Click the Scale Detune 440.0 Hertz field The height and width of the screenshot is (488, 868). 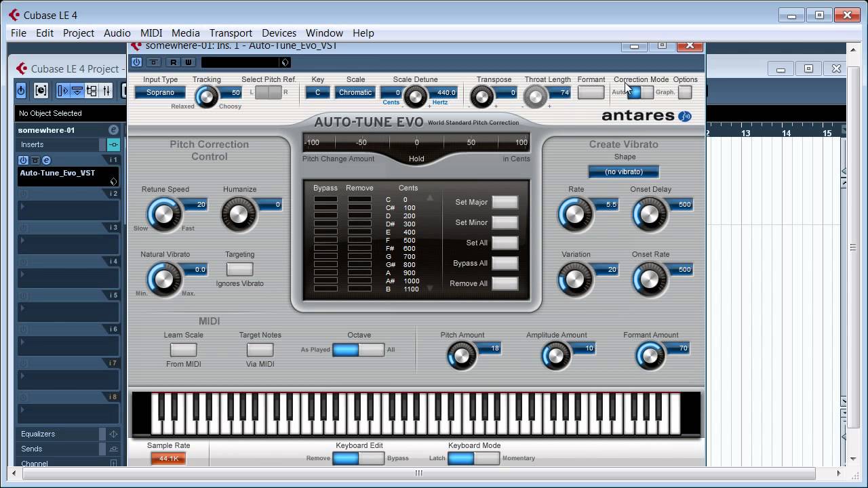click(x=444, y=92)
